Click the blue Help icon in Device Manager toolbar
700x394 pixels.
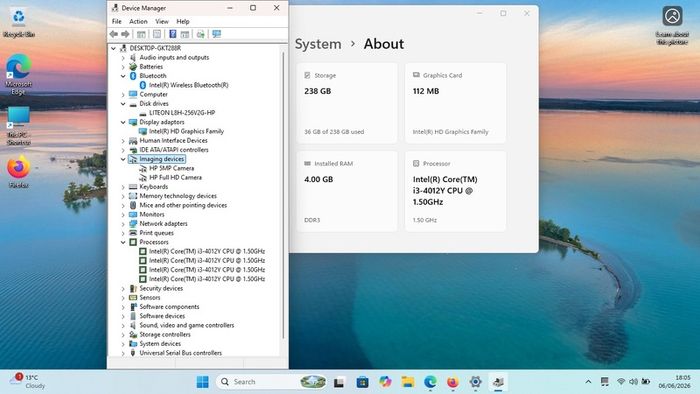[173, 34]
